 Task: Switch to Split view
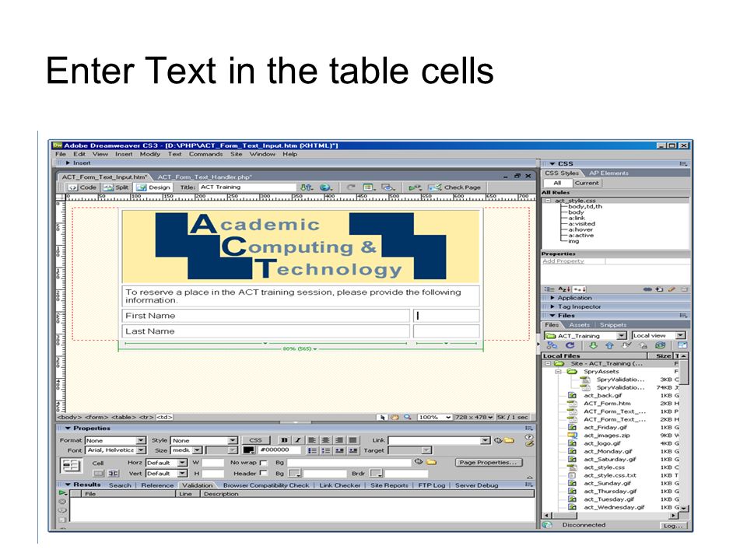click(x=116, y=187)
